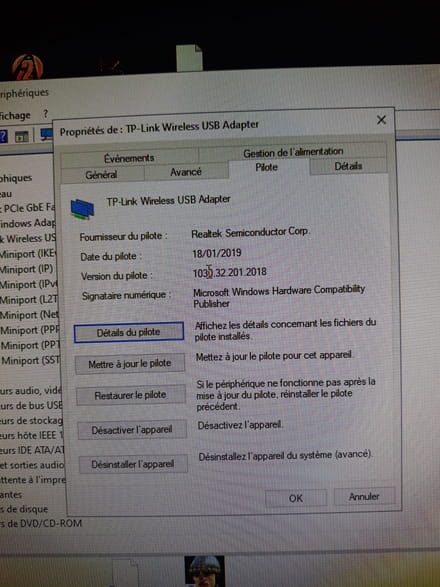Select WAN Miniport (IPv6) tree row
Viewport: 440px width, 587px height.
click(x=28, y=285)
